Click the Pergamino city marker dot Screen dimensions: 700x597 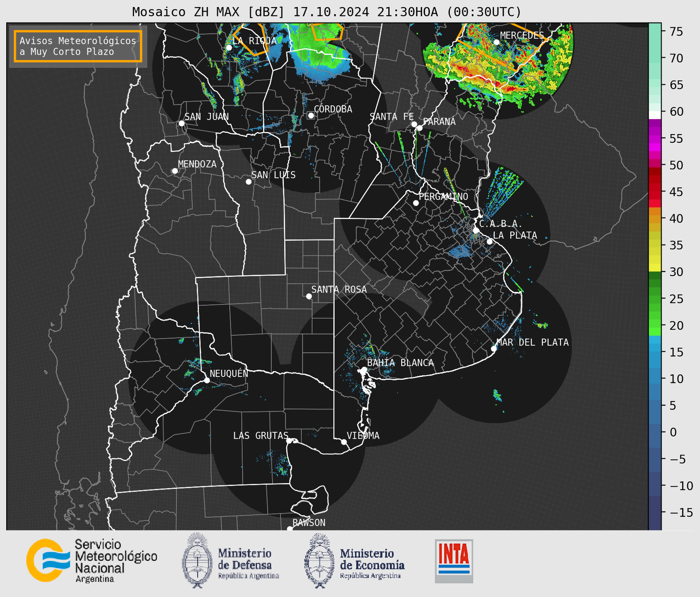(416, 203)
